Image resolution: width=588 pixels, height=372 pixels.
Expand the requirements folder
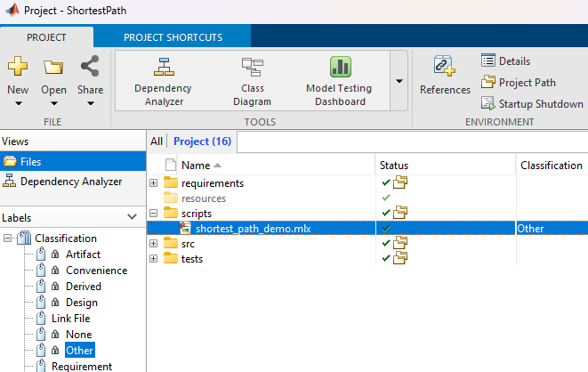click(x=153, y=183)
